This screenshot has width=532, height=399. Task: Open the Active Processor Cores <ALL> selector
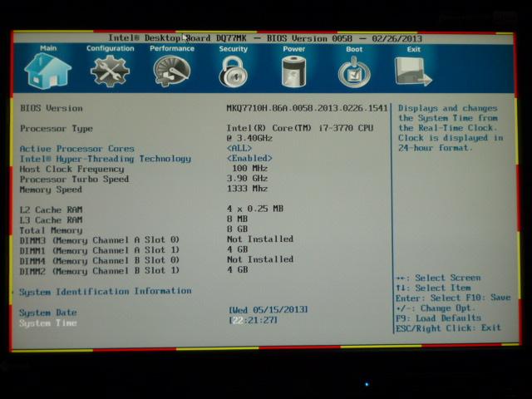coord(239,149)
